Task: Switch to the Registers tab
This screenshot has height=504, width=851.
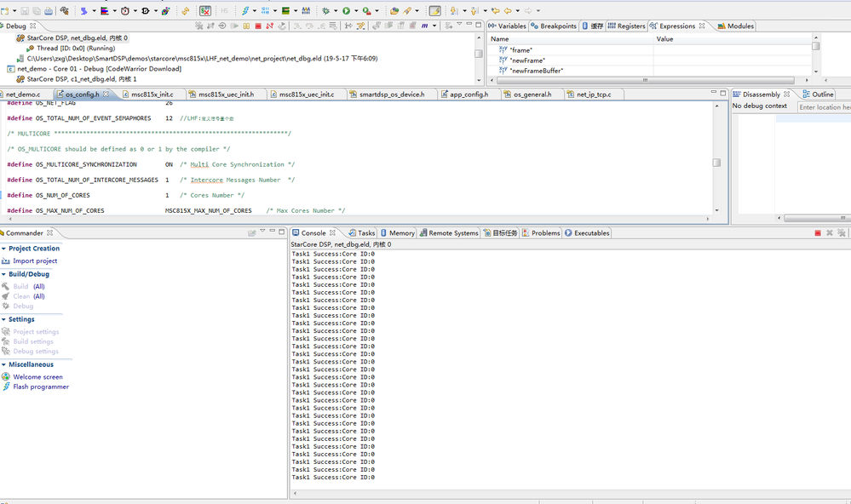Action: click(x=627, y=26)
